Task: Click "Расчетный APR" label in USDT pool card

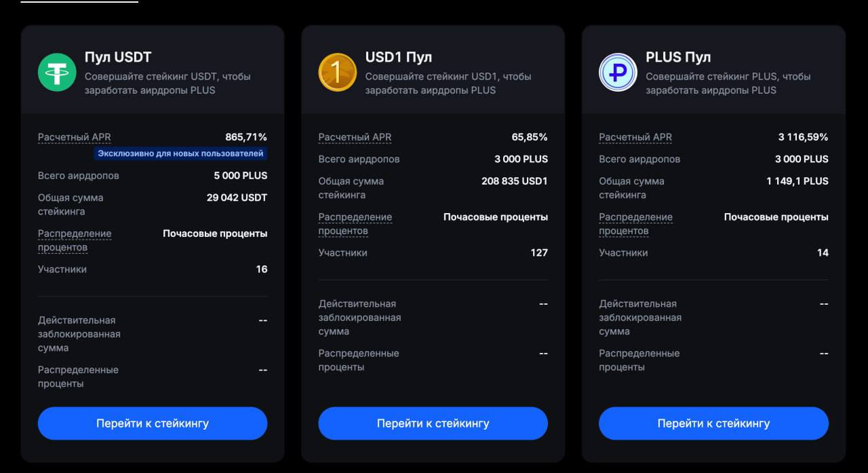Action: point(74,137)
